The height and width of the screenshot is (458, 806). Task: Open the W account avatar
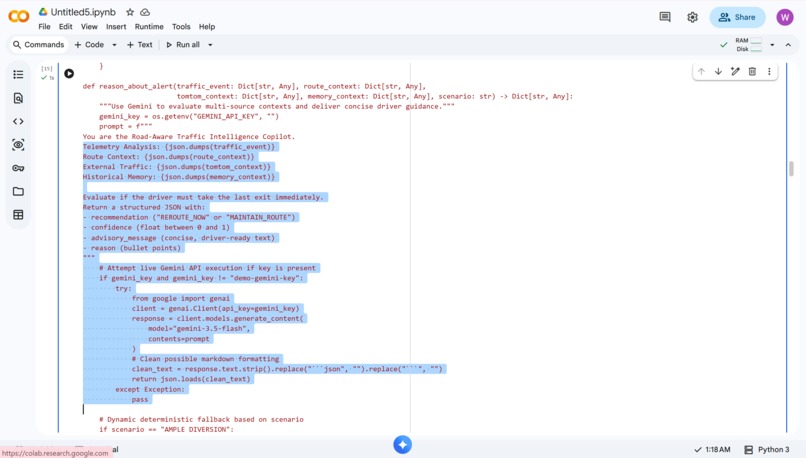pyautogui.click(x=784, y=17)
